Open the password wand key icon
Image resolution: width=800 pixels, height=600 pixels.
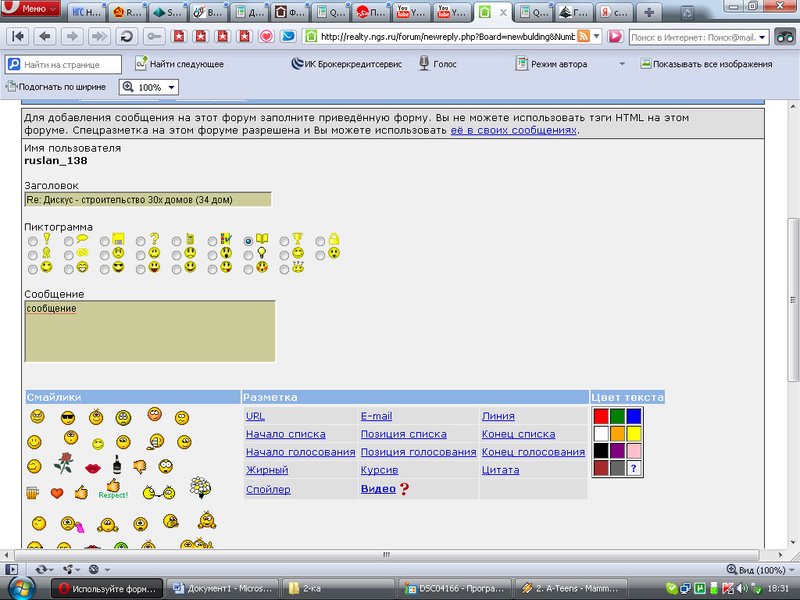(x=153, y=37)
